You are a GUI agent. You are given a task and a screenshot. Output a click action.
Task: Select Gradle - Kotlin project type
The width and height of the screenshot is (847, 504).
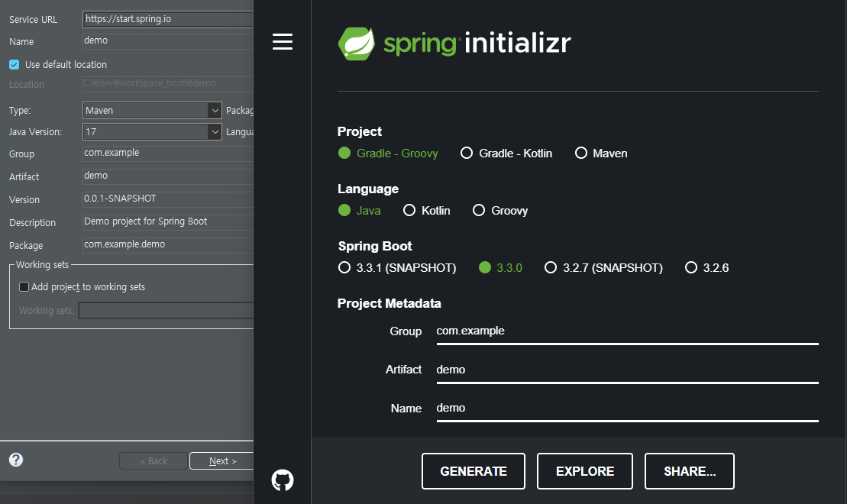tap(506, 153)
